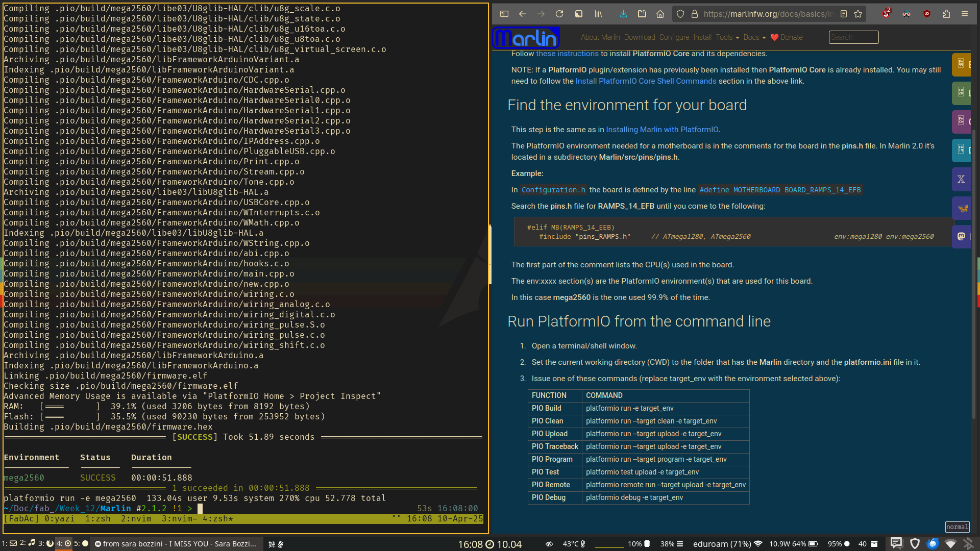Viewport: 980px width, 551px height.
Task: Click the address bar URL
Action: [768, 14]
